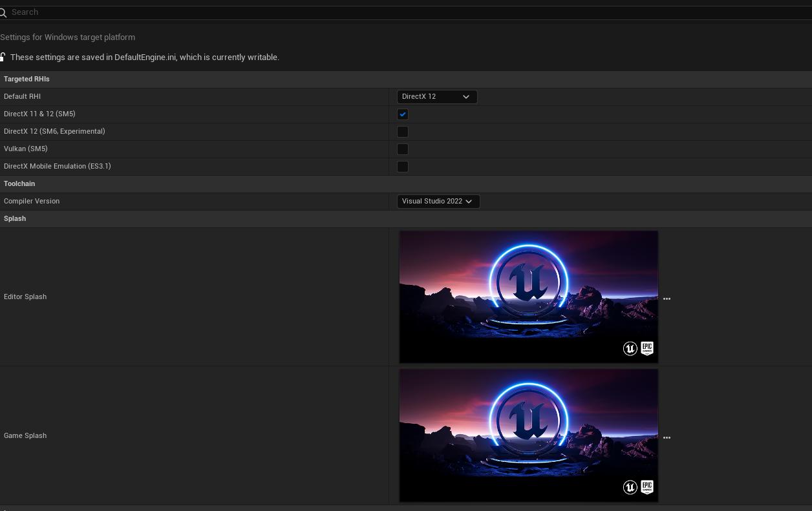Click the DirectX 11 & 12 (SM5) label

tap(39, 114)
